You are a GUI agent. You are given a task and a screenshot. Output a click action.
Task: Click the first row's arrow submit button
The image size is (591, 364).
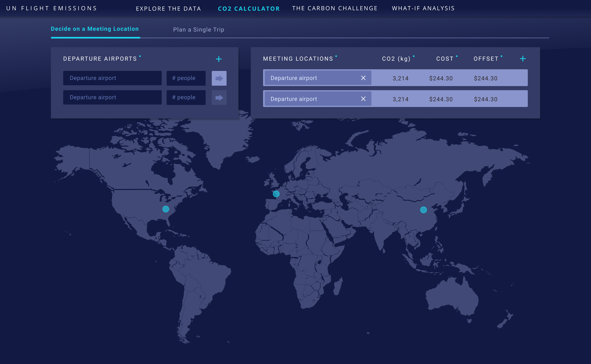coord(219,78)
